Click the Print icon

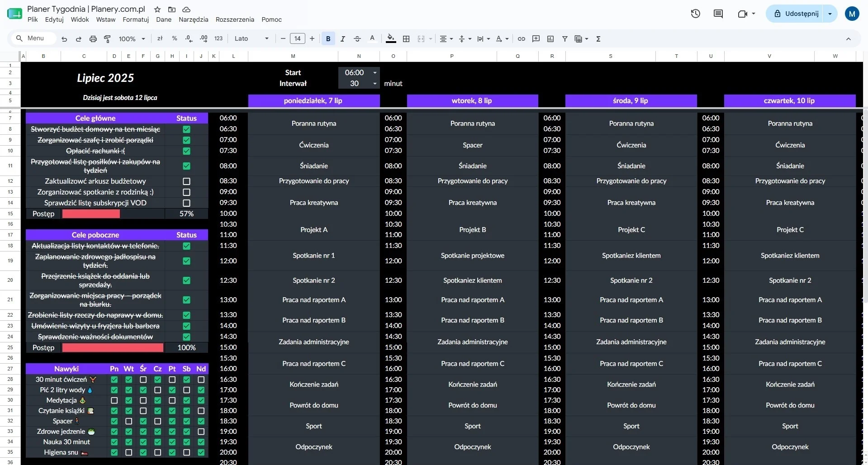pos(93,39)
